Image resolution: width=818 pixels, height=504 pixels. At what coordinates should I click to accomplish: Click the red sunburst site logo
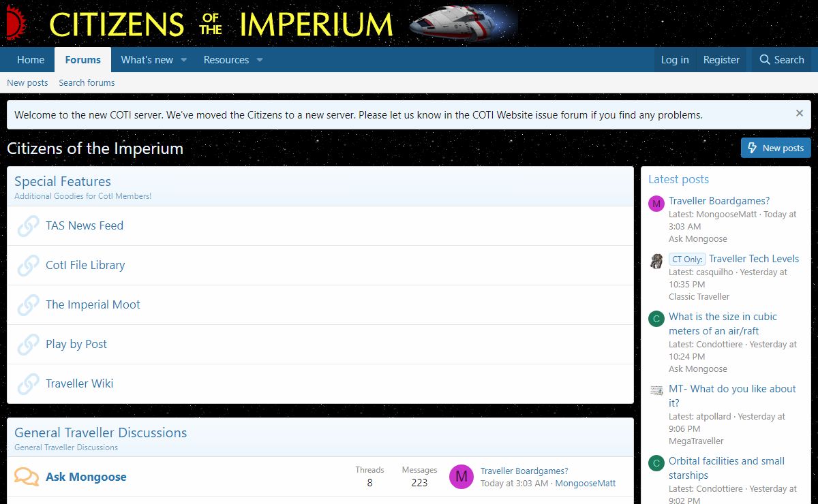[16, 23]
